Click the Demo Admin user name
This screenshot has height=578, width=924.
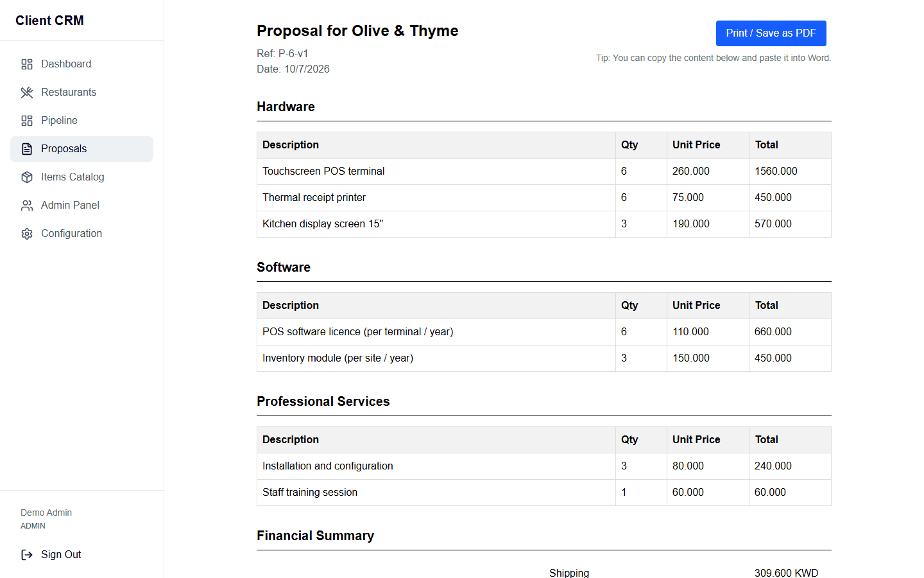pyautogui.click(x=46, y=512)
